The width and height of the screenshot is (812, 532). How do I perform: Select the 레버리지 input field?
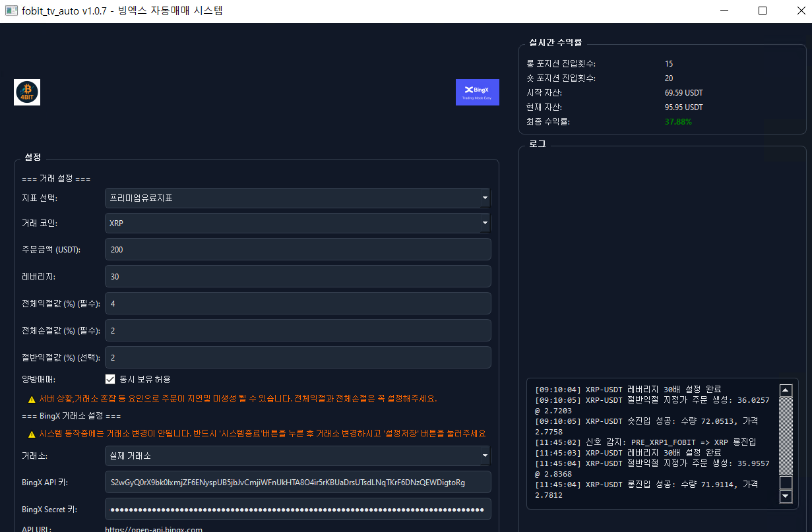click(297, 276)
